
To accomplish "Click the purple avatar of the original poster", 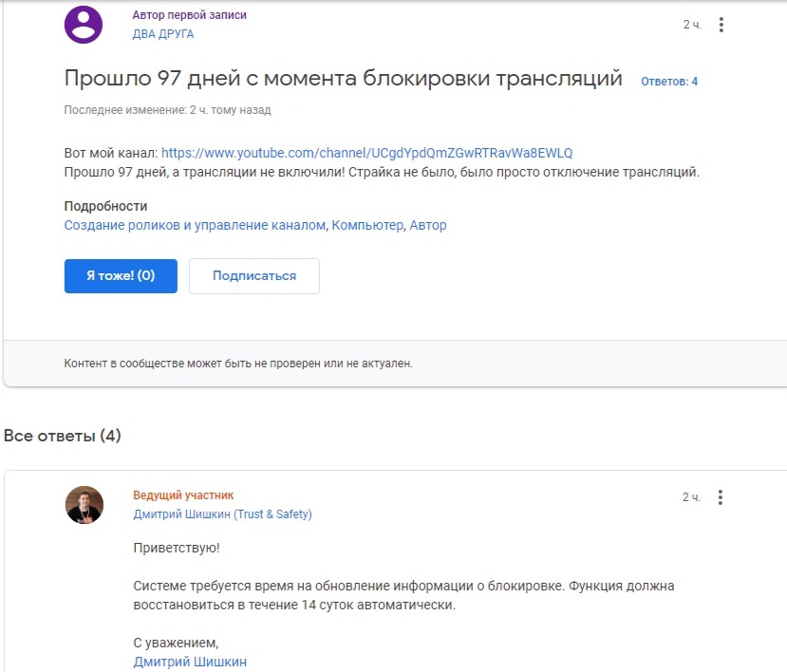I will (x=84, y=25).
